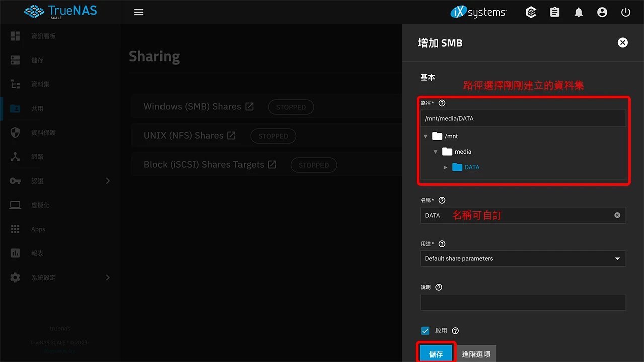
Task: Click the help icon next to 用途
Action: point(442,244)
